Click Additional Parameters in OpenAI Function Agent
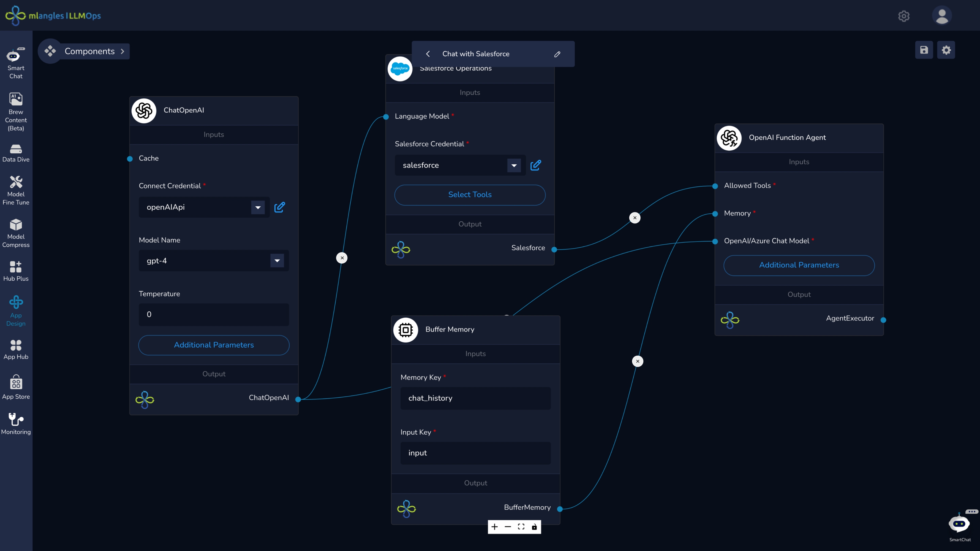The width and height of the screenshot is (980, 551). 799,265
